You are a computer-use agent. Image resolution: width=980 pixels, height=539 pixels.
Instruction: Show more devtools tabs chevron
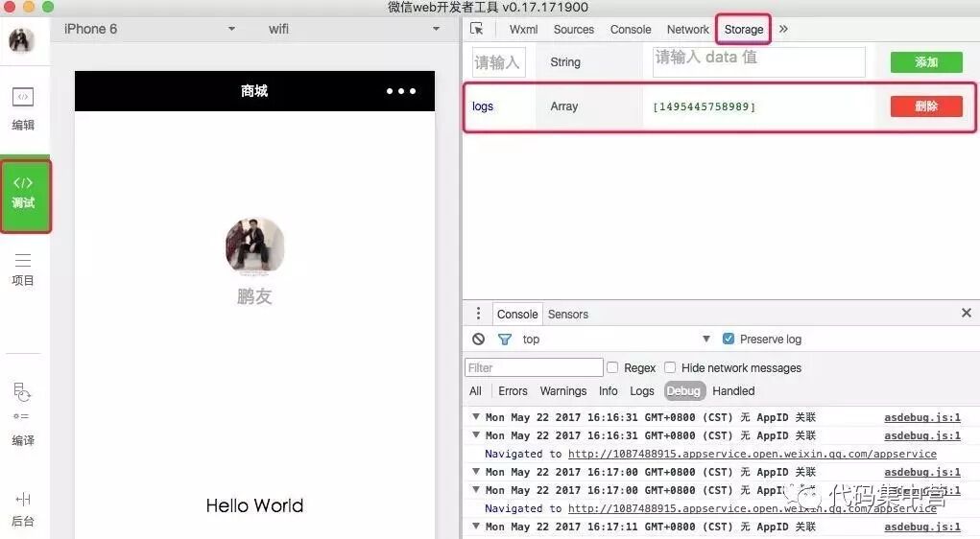tap(783, 29)
